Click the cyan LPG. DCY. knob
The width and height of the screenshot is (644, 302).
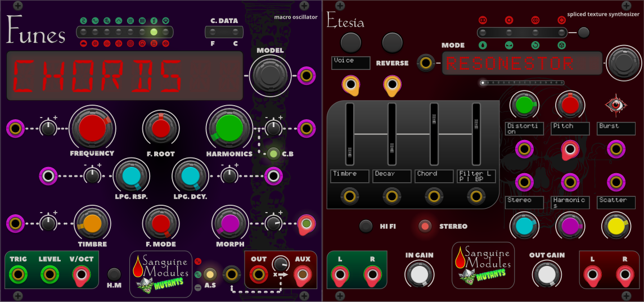click(x=190, y=176)
